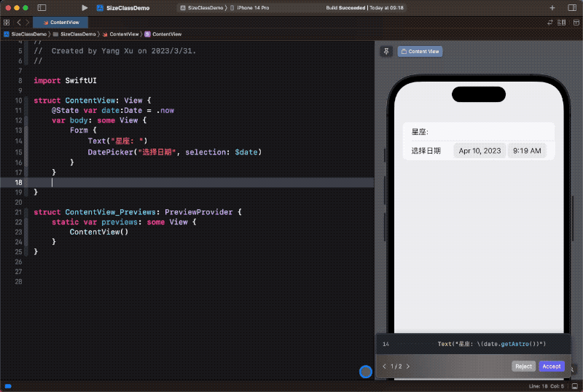Reject the suggested code change
This screenshot has height=392, width=583.
click(x=523, y=366)
